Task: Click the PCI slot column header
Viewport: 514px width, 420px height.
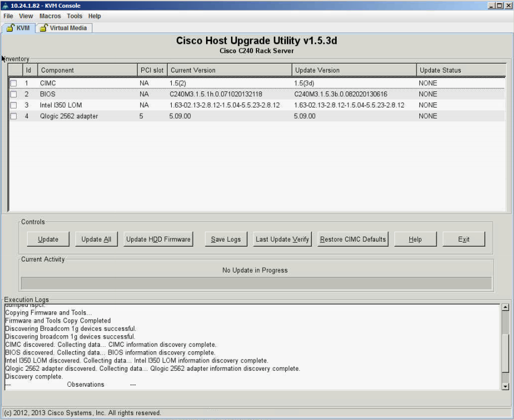Action: pyautogui.click(x=152, y=70)
